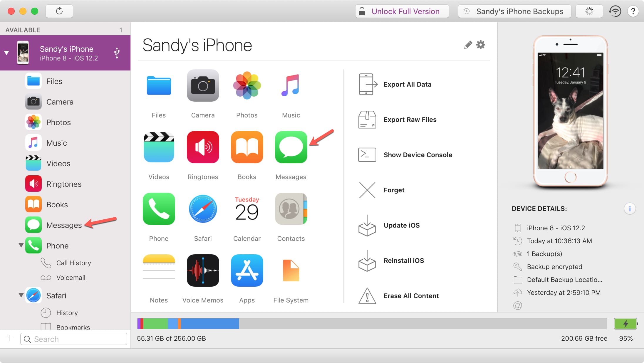Click Erase All Content option
The height and width of the screenshot is (363, 644).
[x=410, y=296]
